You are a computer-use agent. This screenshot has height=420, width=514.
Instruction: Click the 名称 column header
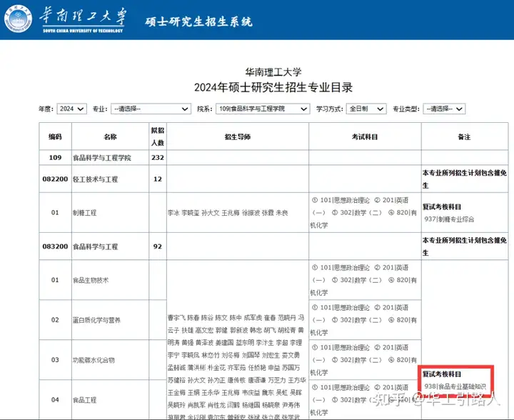[x=110, y=136]
